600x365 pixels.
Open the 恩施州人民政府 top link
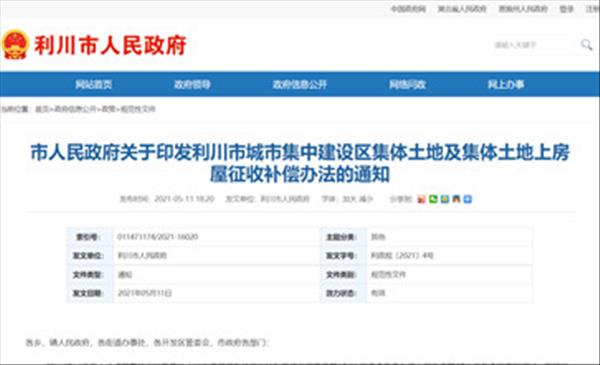523,9
